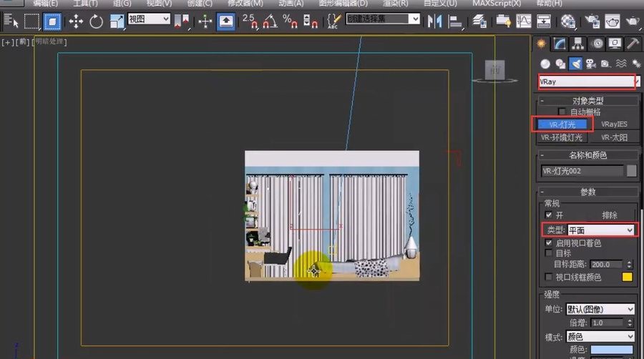
Task: Collapse the 对象类型 rollout
Action: pyautogui.click(x=587, y=101)
